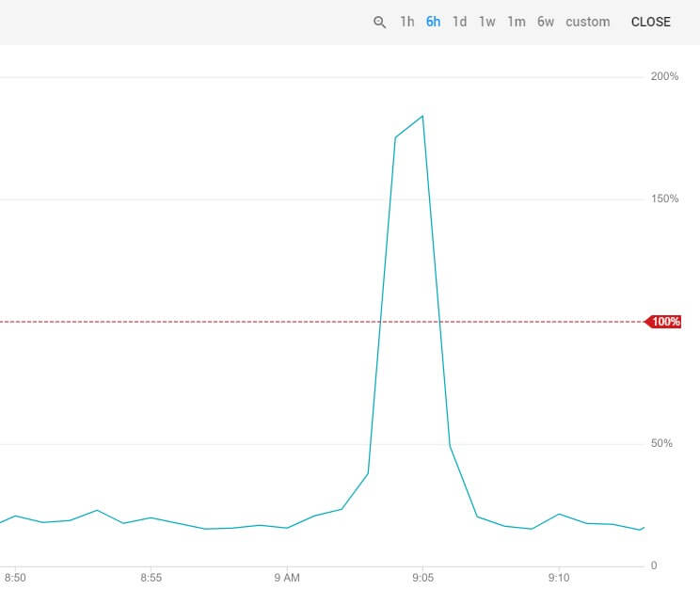Click the red dashed threshold line
Viewport: 700px width, 589px height.
(235, 322)
